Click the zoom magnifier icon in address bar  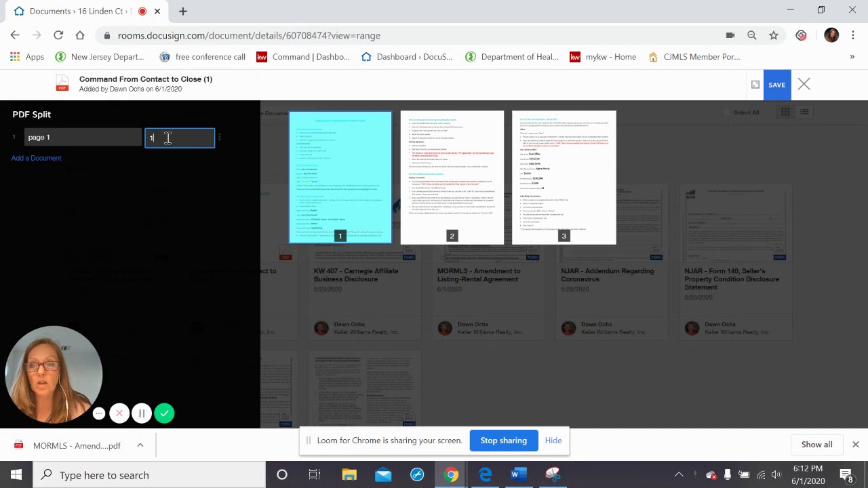[752, 35]
